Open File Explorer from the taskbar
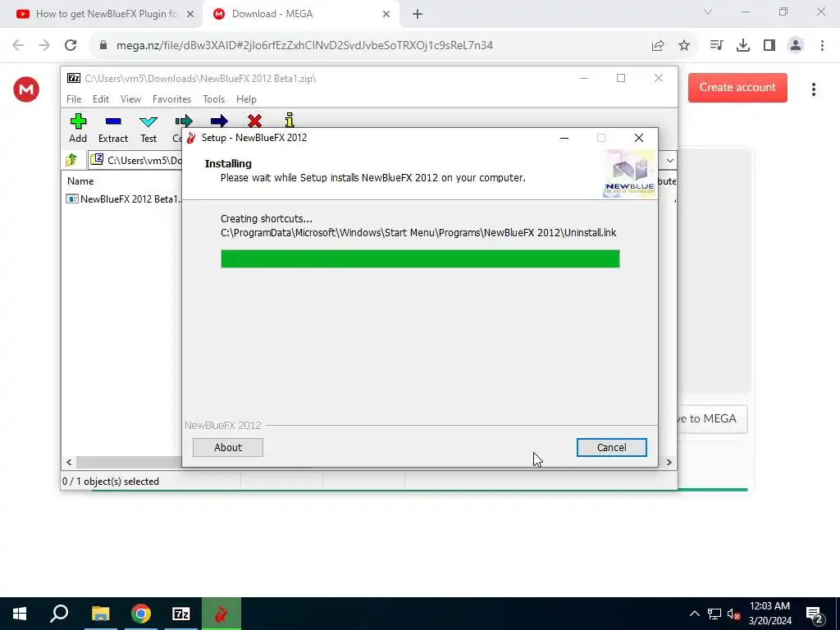The height and width of the screenshot is (630, 840). pyautogui.click(x=100, y=614)
